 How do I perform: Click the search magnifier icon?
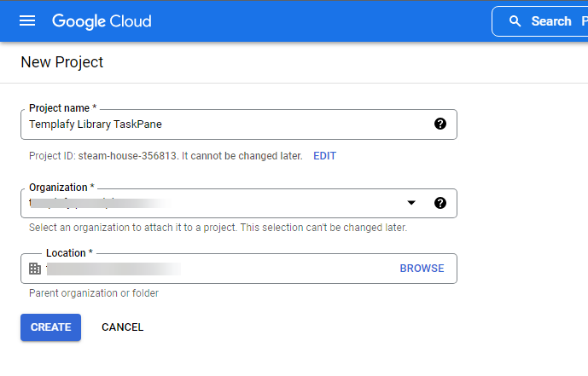515,21
